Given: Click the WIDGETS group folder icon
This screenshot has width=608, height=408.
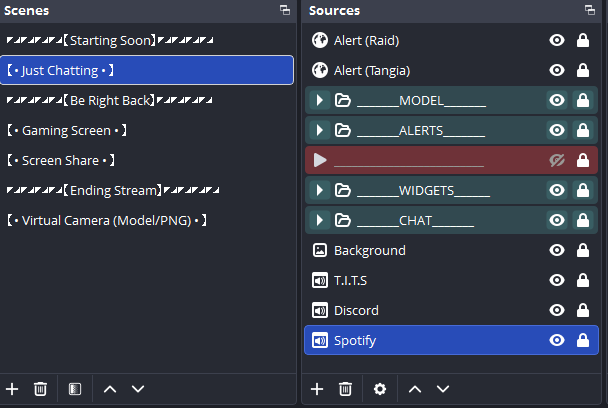Looking at the screenshot, I should [343, 190].
